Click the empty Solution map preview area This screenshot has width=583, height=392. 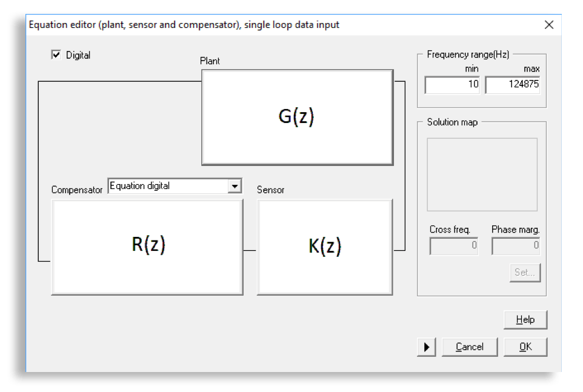[482, 174]
